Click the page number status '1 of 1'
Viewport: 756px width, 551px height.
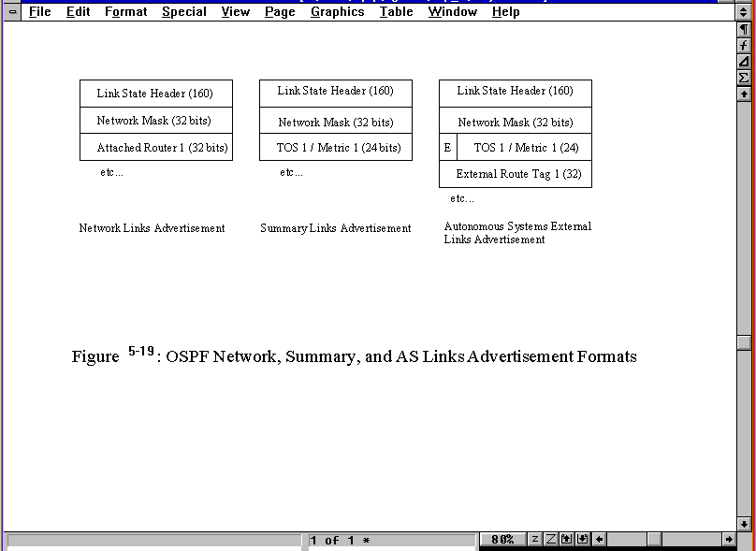[339, 540]
